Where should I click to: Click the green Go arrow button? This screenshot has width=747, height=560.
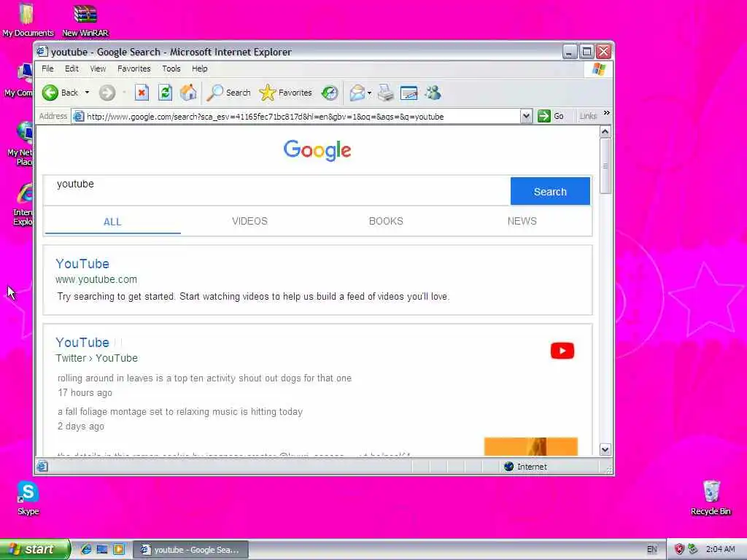543,116
